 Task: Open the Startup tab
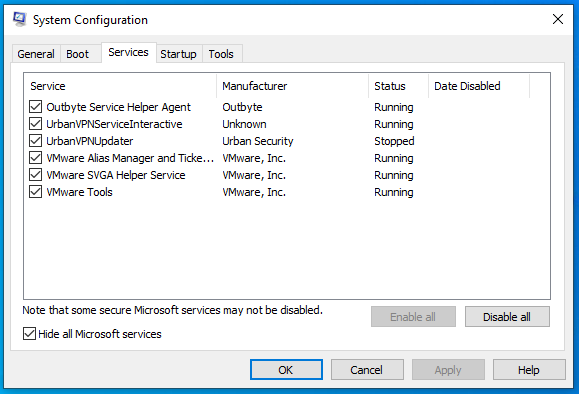pyautogui.click(x=178, y=54)
